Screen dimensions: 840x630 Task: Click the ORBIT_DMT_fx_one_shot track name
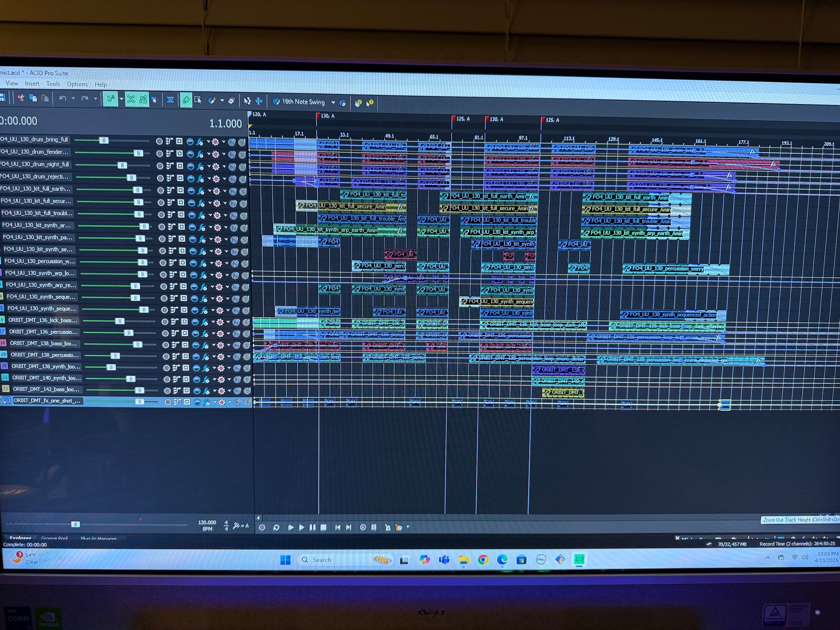click(x=47, y=401)
